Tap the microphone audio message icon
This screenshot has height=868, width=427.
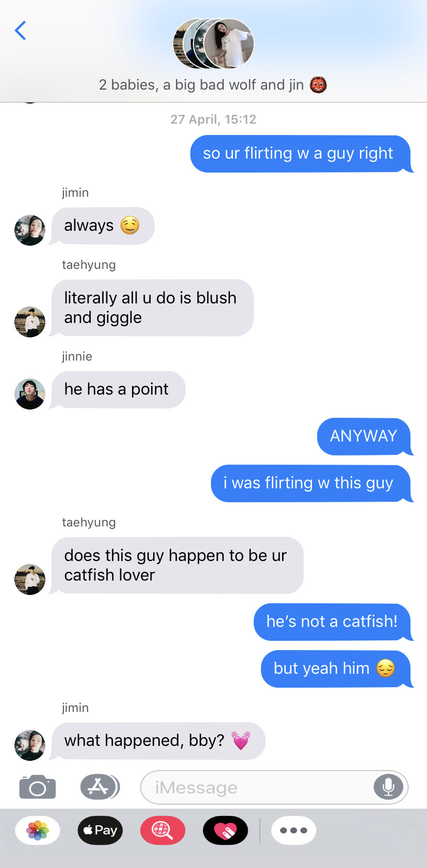click(x=388, y=787)
